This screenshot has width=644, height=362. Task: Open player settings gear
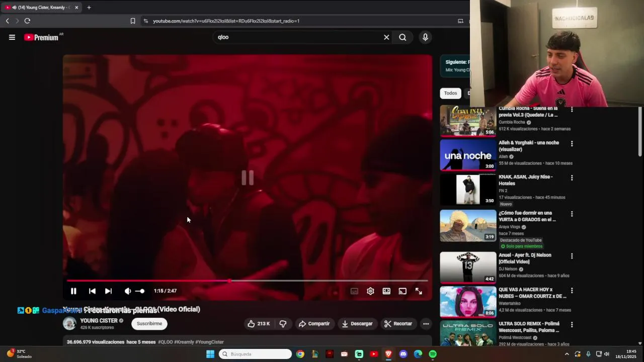pyautogui.click(x=370, y=291)
